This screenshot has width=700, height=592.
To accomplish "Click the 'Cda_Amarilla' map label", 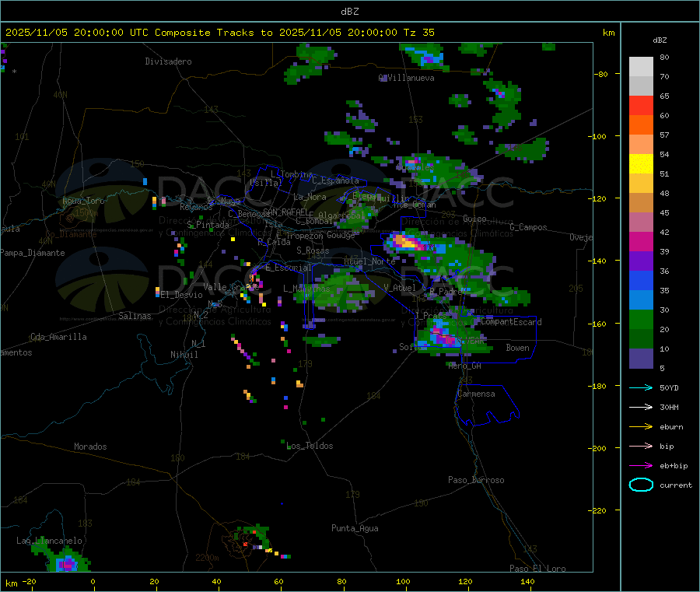I will tap(58, 337).
